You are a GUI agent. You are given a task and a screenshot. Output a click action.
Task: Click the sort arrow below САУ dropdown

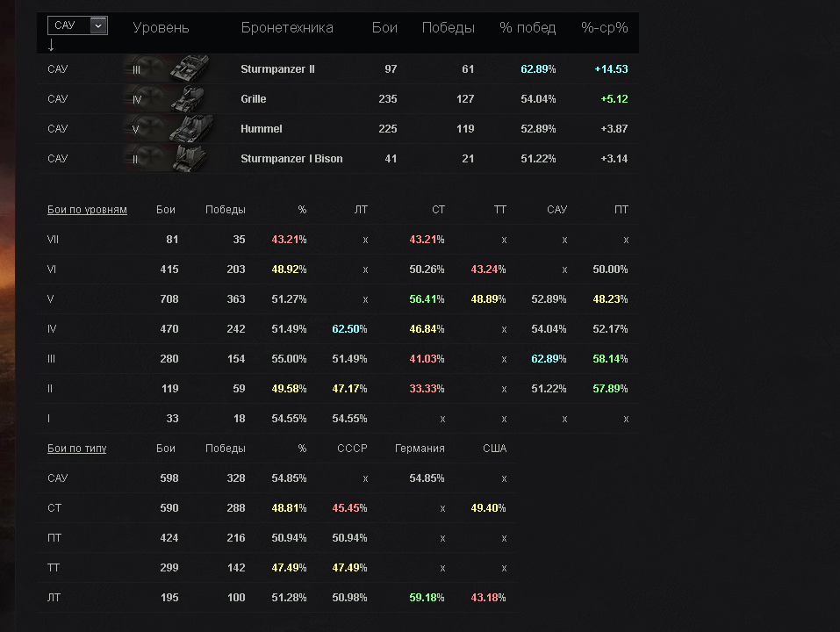pyautogui.click(x=51, y=45)
